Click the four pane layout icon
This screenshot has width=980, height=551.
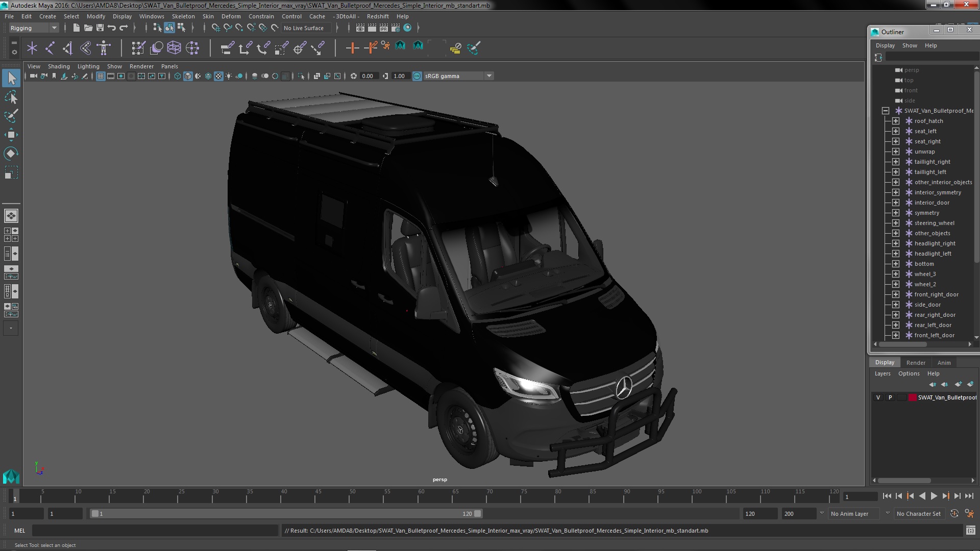(x=11, y=235)
